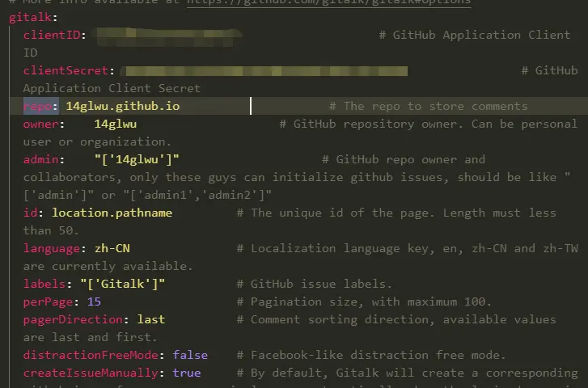The image size is (588, 388).
Task: Select the clientID key
Action: [52, 35]
